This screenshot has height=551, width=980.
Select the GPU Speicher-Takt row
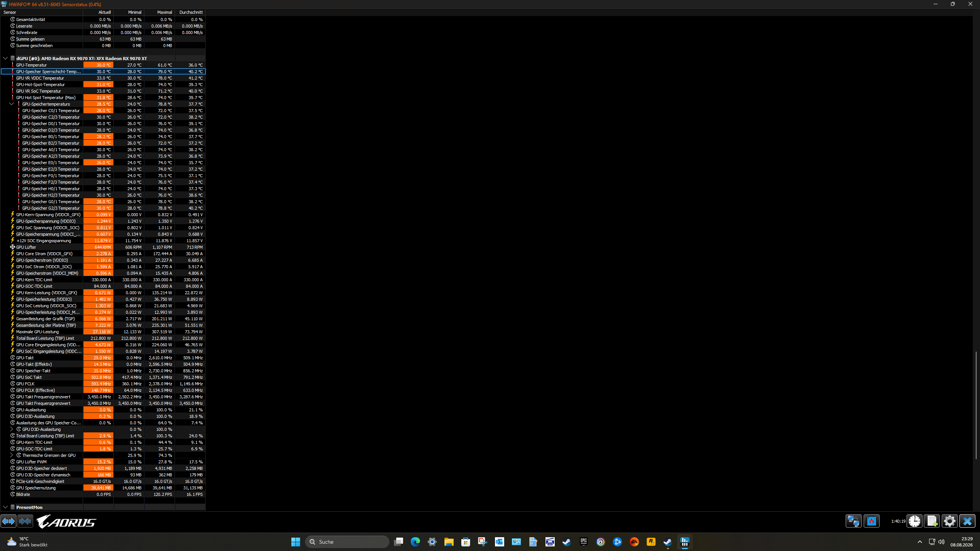[103, 371]
